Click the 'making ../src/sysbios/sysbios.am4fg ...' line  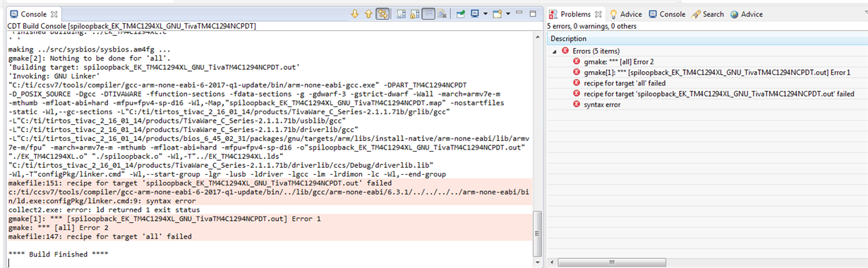pyautogui.click(x=89, y=49)
